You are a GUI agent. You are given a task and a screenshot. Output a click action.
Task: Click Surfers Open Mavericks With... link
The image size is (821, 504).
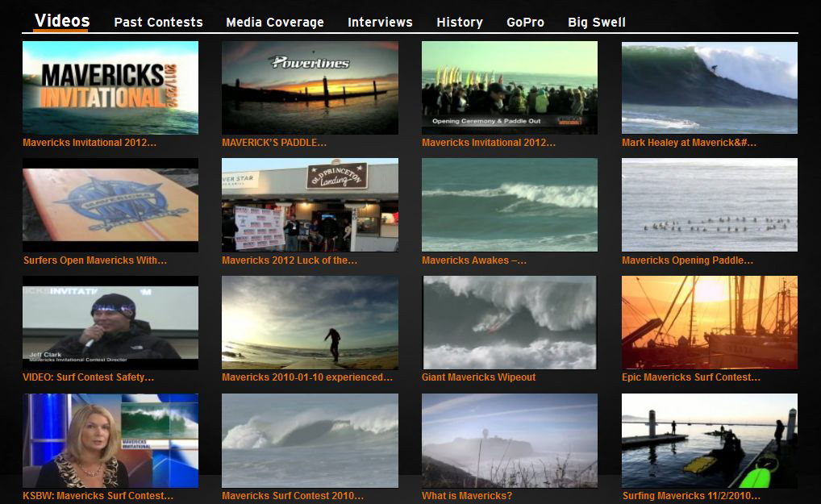coord(95,260)
